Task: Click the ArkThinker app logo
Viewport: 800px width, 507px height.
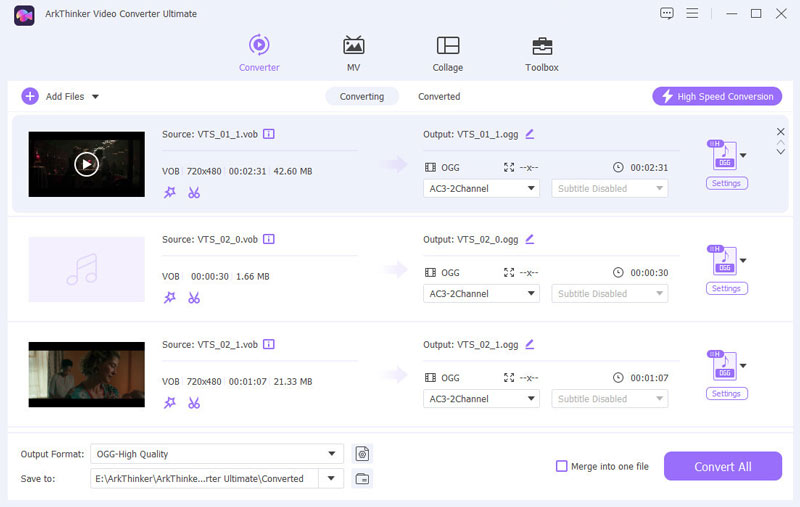Action: [24, 15]
